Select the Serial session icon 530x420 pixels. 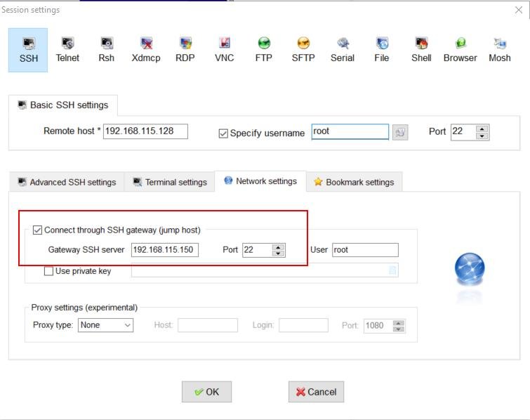pyautogui.click(x=343, y=50)
